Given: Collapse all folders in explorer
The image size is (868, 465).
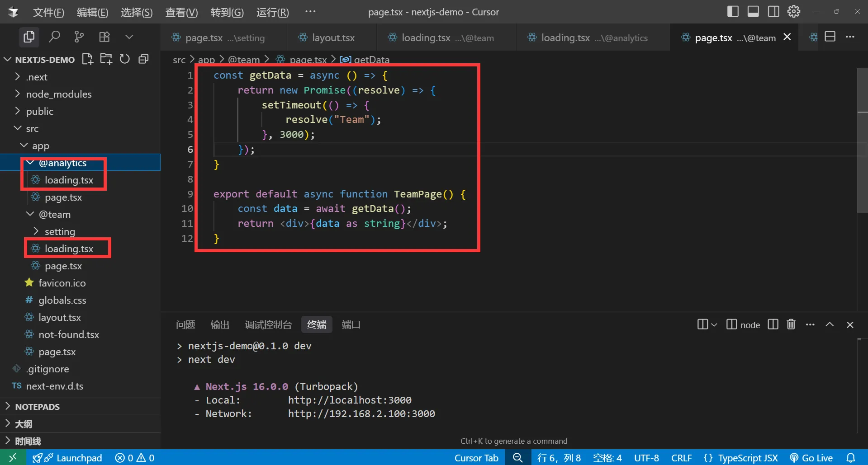Looking at the screenshot, I should coord(143,59).
